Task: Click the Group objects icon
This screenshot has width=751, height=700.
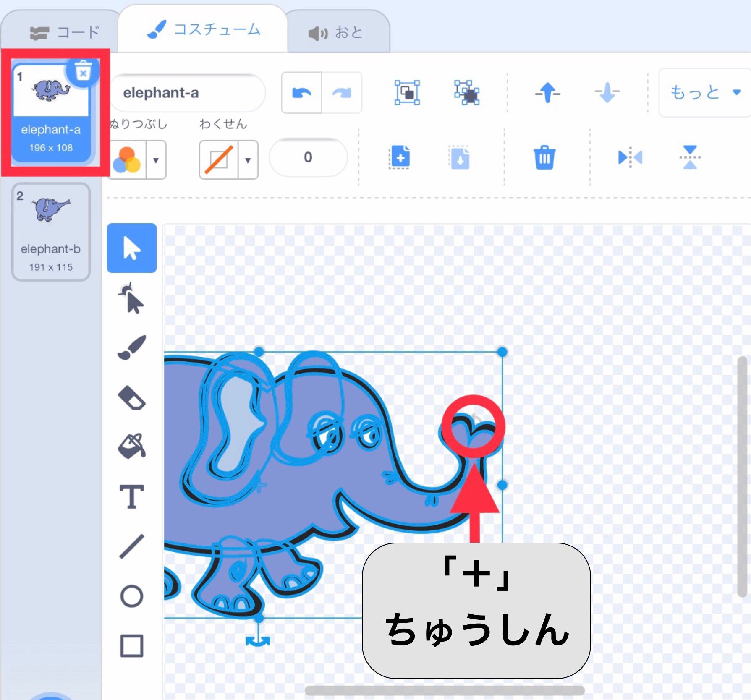Action: click(x=407, y=92)
